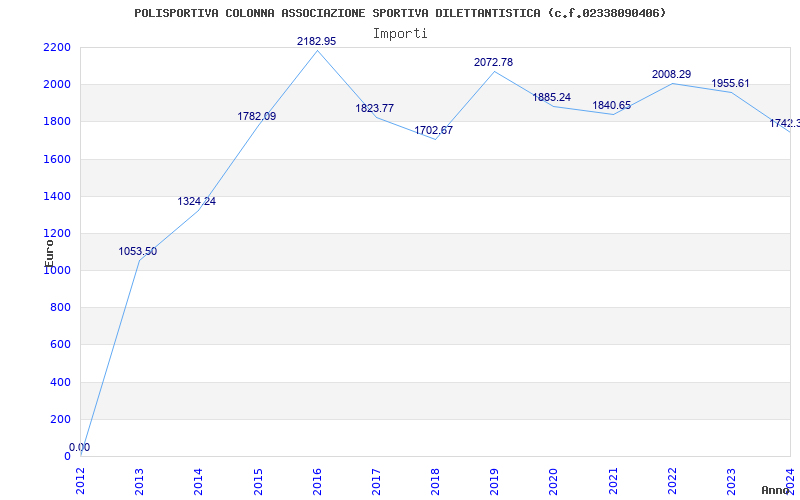Screen dimensions: 800x500
Task: Click x-axis year 2020
Action: [554, 481]
